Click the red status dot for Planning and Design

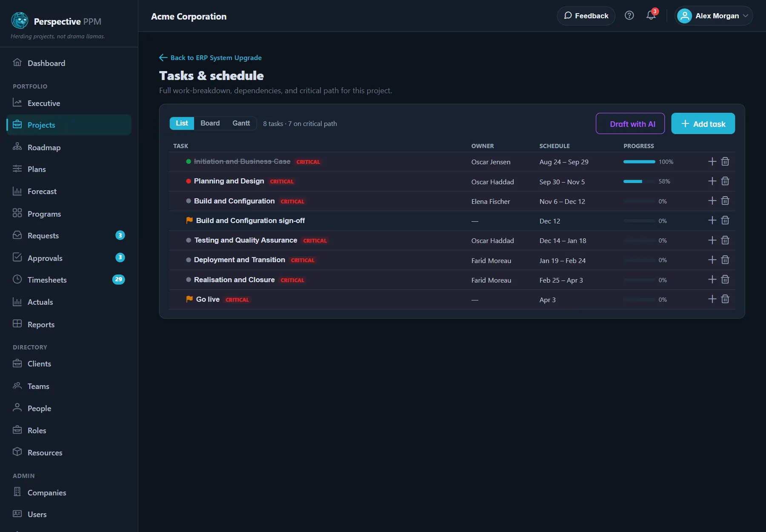point(189,181)
